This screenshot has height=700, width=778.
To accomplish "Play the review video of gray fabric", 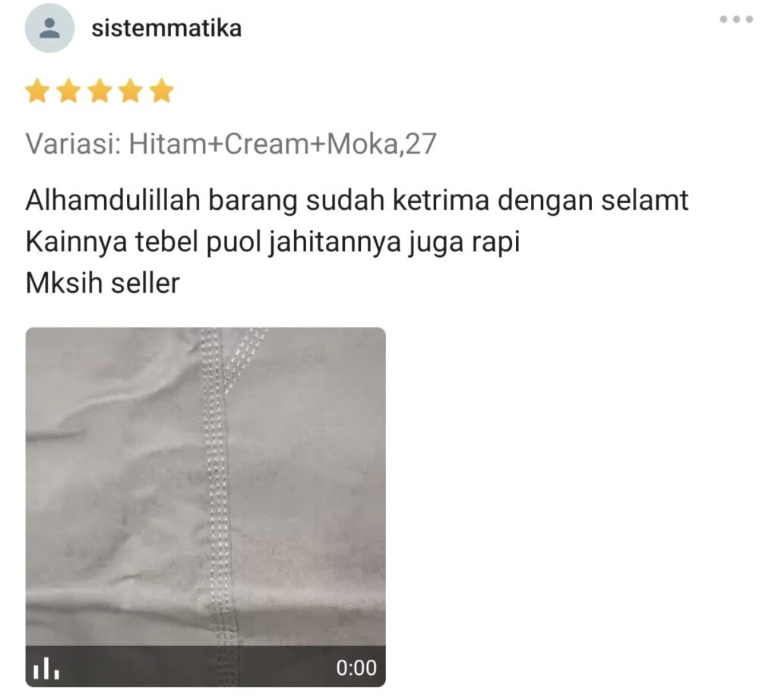I will coord(205,507).
